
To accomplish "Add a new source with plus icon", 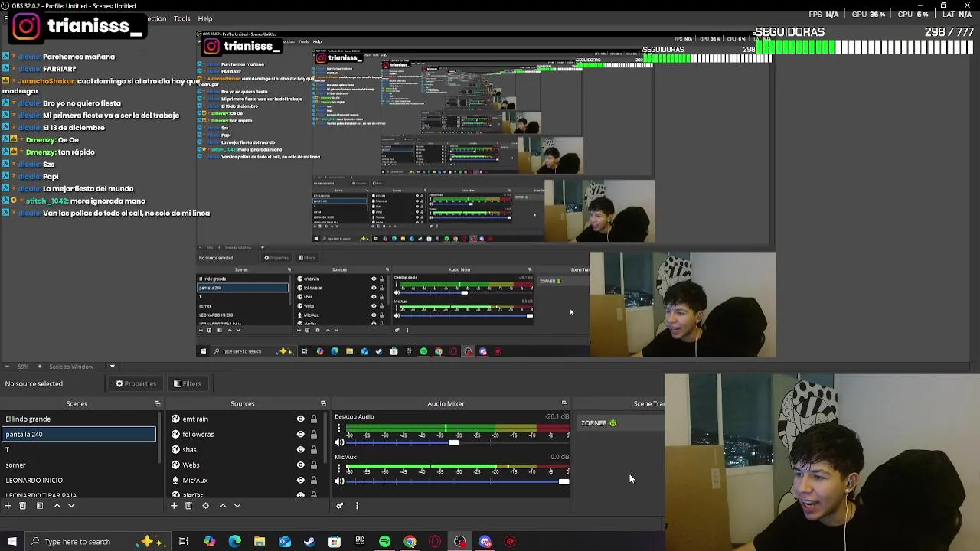I will point(174,505).
